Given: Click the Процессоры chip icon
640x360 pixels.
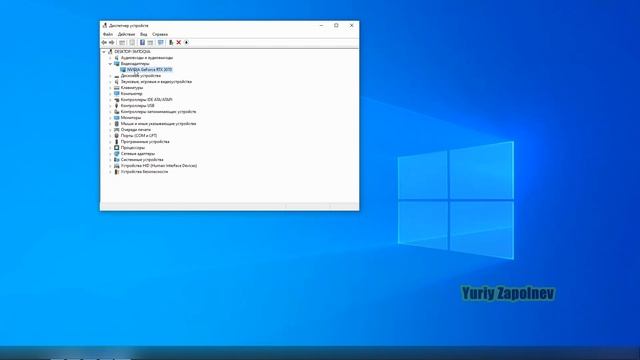Looking at the screenshot, I should point(117,148).
